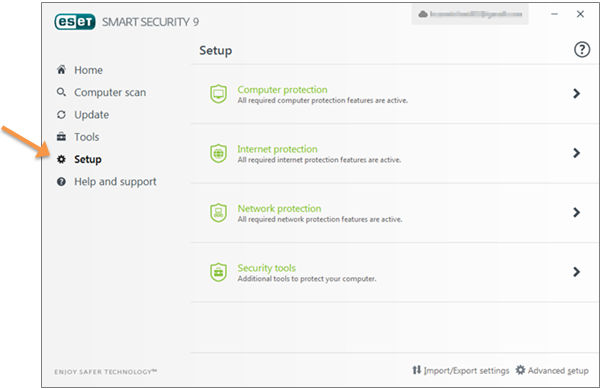Click the Tools briefcase icon
The width and height of the screenshot is (601, 389).
(61, 136)
